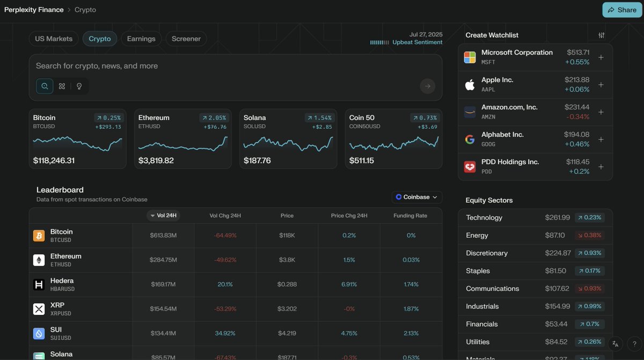
Task: Click SUI volume $134.41M cell
Action: coord(163,334)
